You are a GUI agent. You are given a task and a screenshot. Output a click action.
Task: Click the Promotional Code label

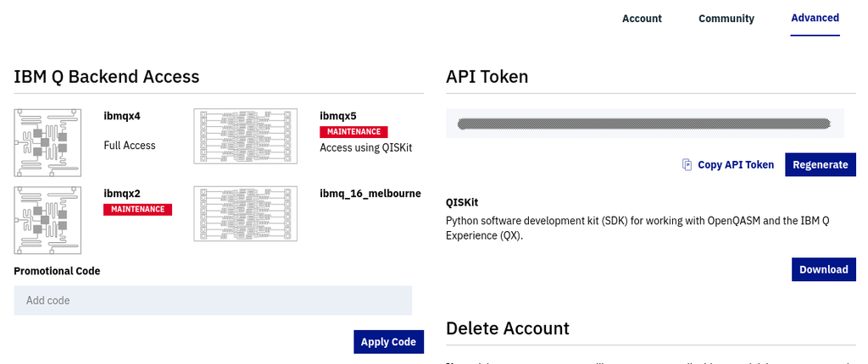pos(57,271)
